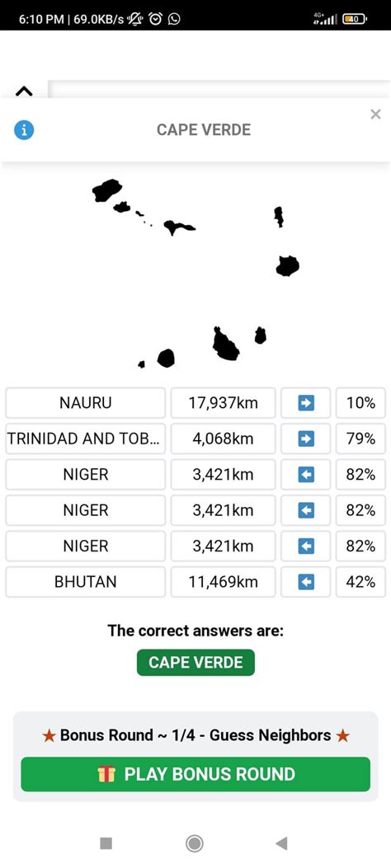Tap the gift icon on the bonus button
This screenshot has height=868, width=391.
point(106,774)
